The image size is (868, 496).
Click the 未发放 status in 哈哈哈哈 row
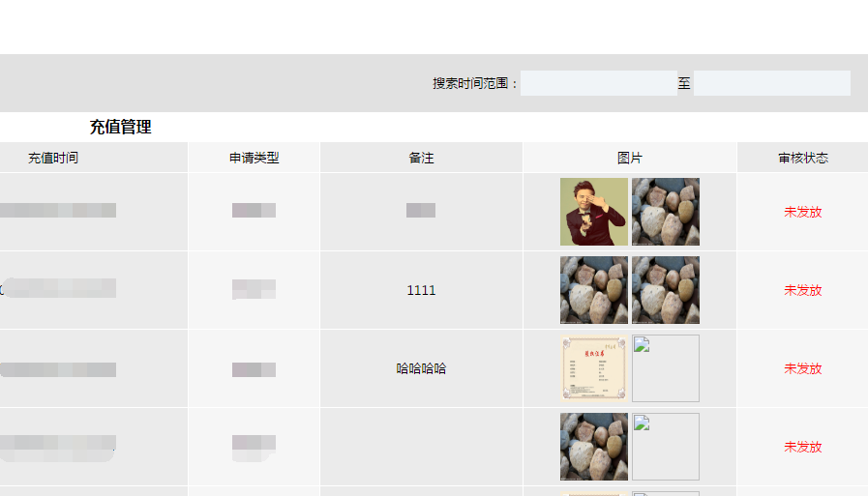pyautogui.click(x=802, y=368)
